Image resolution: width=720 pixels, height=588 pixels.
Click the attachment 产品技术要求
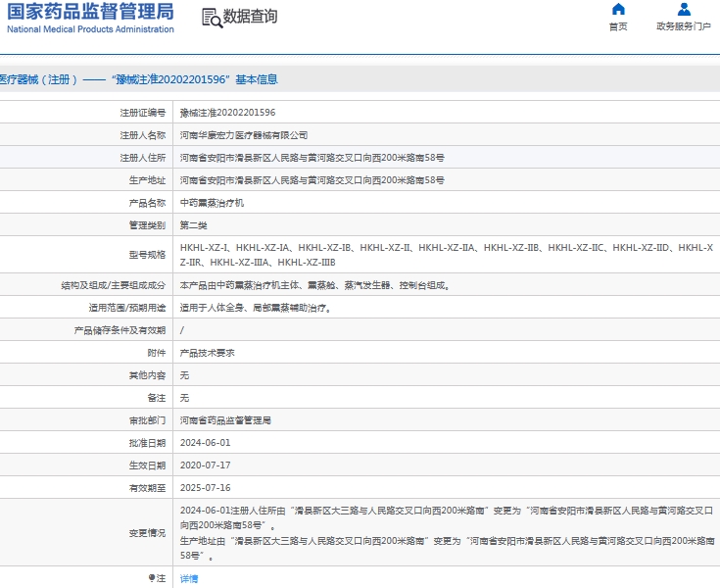pos(207,353)
